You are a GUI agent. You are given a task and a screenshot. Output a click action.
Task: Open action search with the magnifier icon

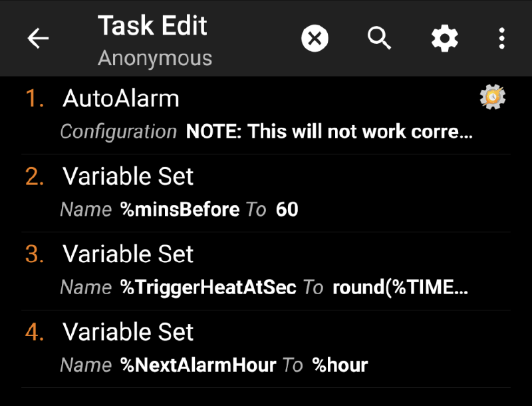pos(379,38)
